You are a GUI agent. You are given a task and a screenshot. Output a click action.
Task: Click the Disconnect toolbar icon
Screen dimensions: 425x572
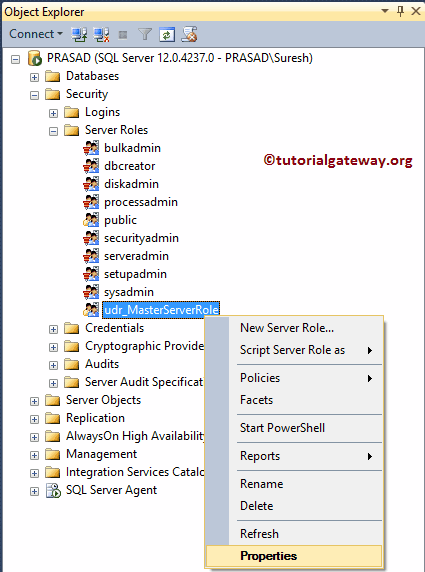click(x=101, y=35)
